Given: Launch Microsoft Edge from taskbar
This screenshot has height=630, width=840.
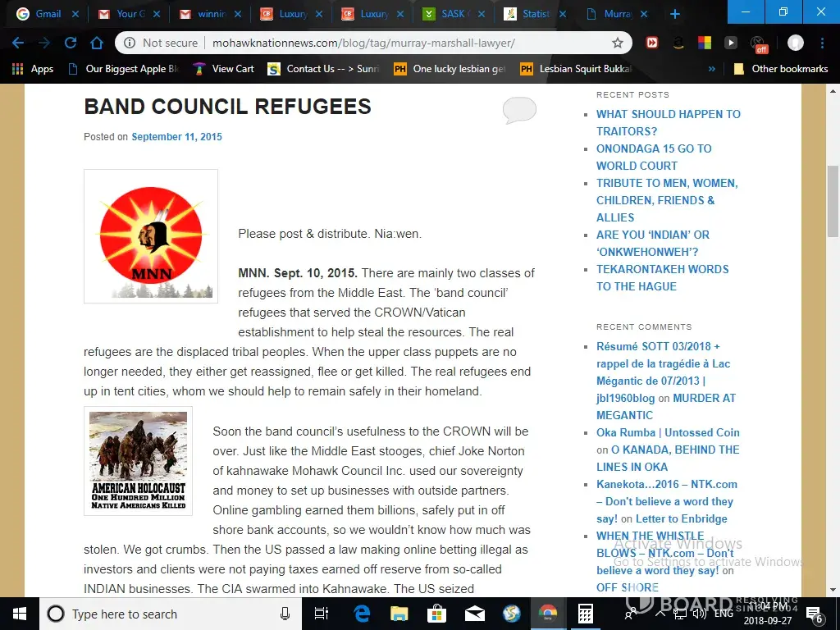Looking at the screenshot, I should click(x=362, y=614).
